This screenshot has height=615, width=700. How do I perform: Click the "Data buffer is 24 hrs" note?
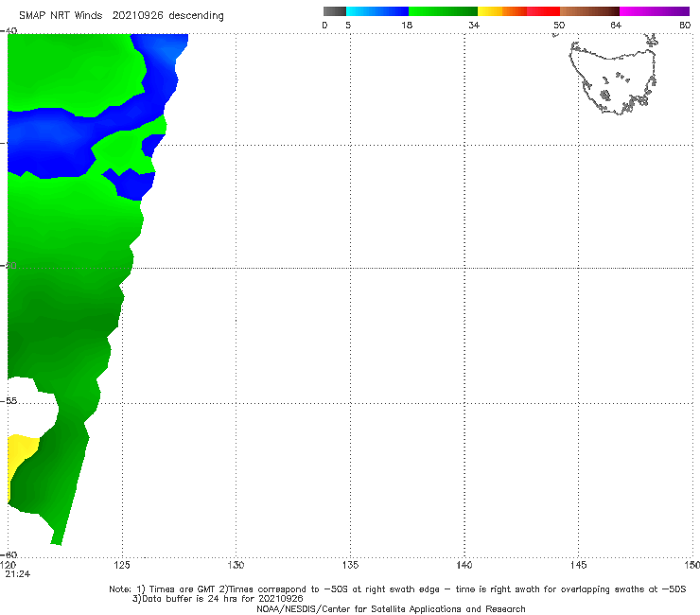point(218,599)
